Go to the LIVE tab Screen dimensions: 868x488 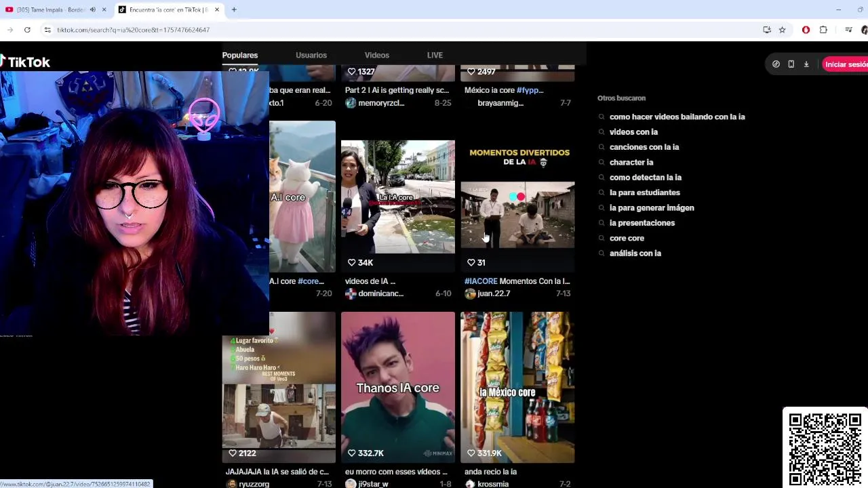435,55
